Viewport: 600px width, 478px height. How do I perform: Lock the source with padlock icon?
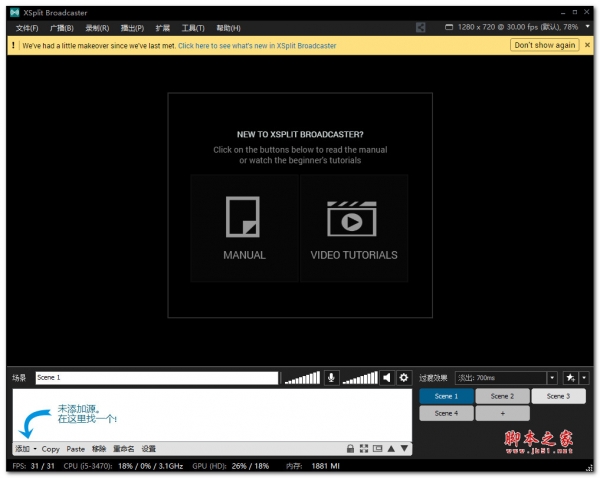(350, 449)
